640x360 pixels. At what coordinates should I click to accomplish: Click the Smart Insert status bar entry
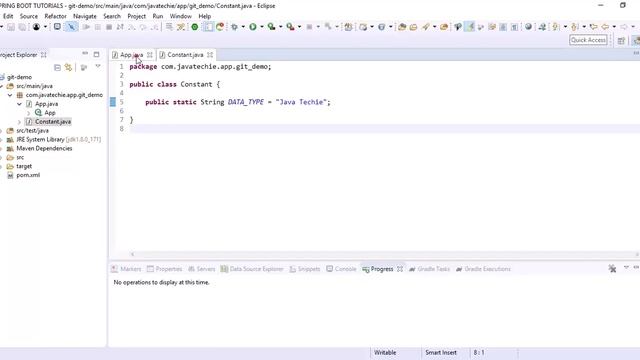(441, 353)
